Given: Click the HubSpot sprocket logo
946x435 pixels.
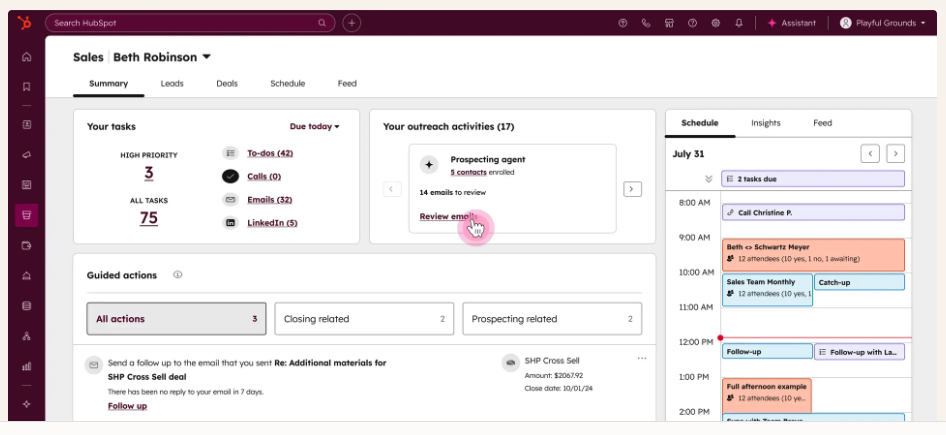Looking at the screenshot, I should pos(24,23).
